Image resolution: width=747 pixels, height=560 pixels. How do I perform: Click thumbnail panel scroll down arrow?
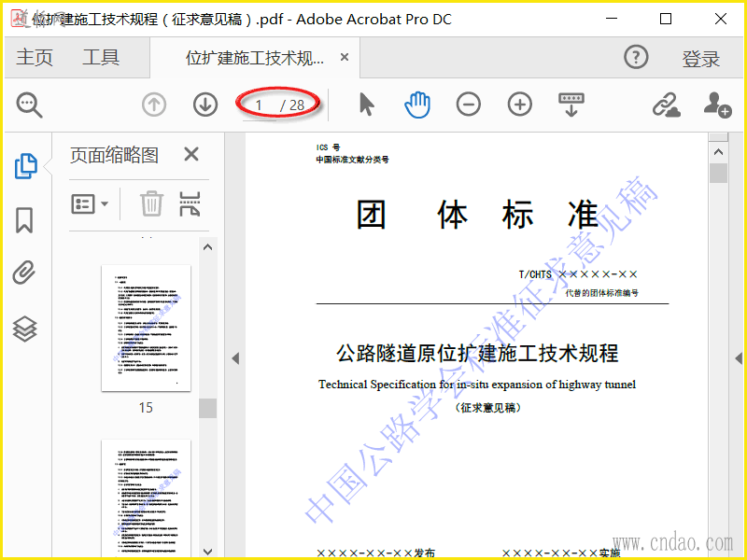click(x=207, y=552)
